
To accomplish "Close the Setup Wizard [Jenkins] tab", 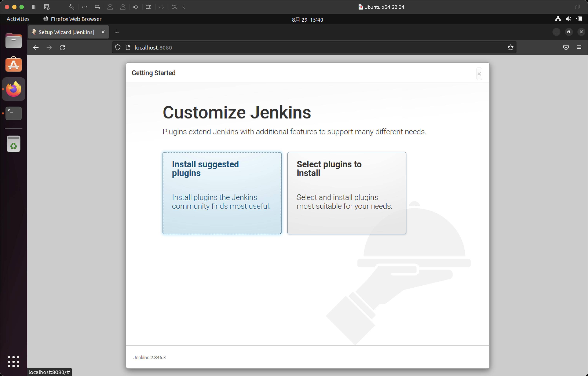I will 103,32.
